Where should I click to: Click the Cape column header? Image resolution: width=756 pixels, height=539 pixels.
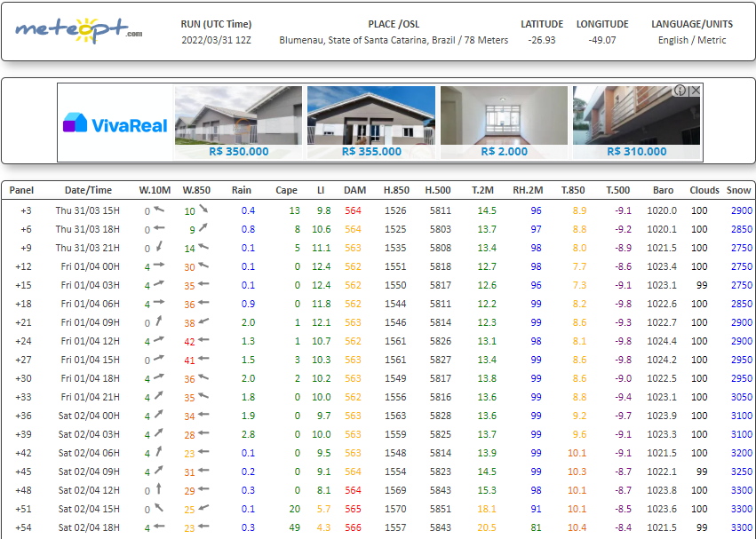pyautogui.click(x=286, y=190)
